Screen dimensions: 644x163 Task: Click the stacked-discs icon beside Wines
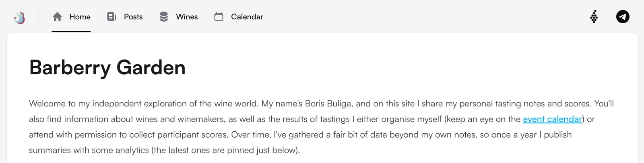[x=164, y=17]
